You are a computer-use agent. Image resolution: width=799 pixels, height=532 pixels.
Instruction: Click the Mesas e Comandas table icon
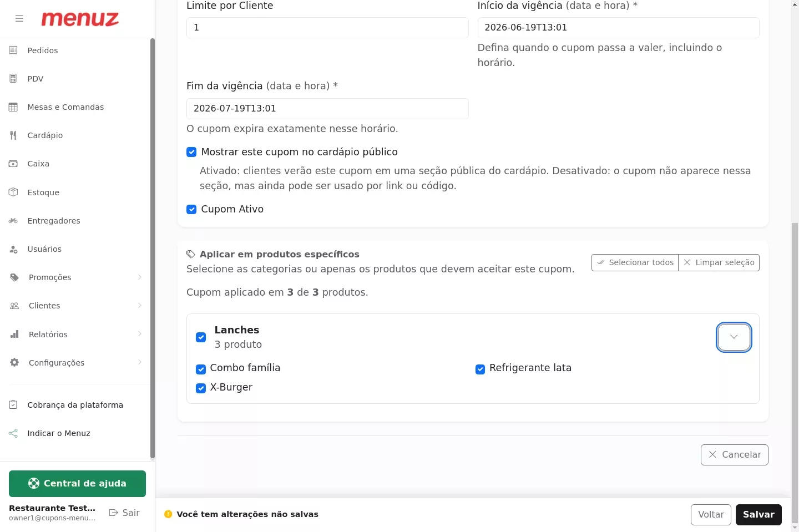click(x=13, y=107)
